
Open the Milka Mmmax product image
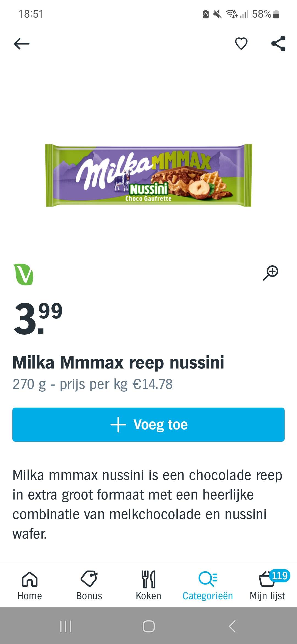148,175
